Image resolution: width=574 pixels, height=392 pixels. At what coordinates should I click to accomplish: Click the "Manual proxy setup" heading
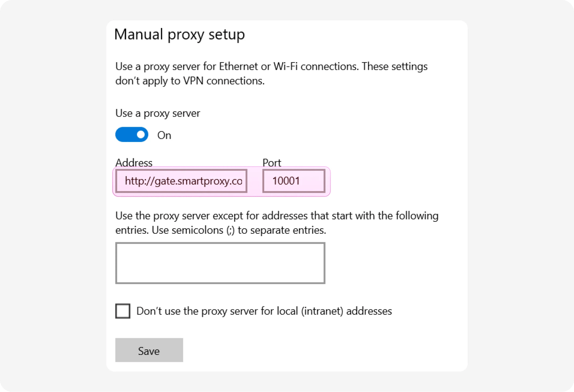click(180, 35)
